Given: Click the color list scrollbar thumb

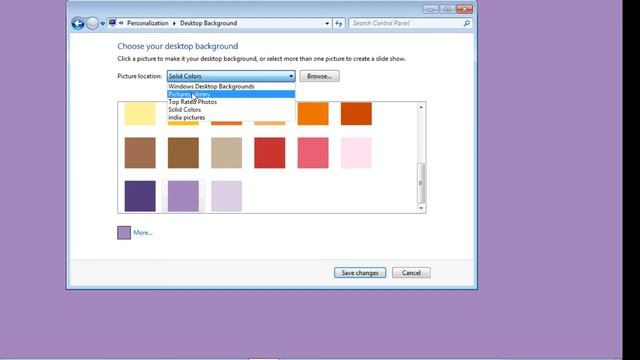Looking at the screenshot, I should (421, 183).
